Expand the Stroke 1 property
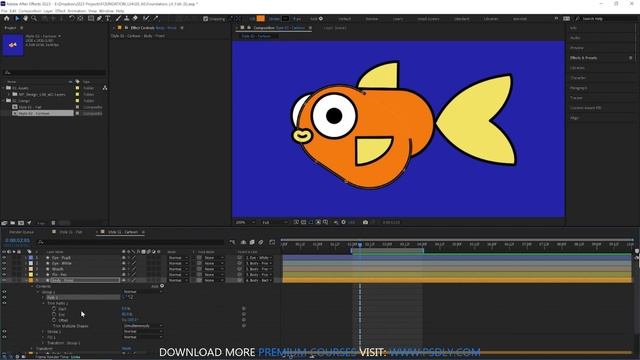640x360 pixels. pos(43,331)
